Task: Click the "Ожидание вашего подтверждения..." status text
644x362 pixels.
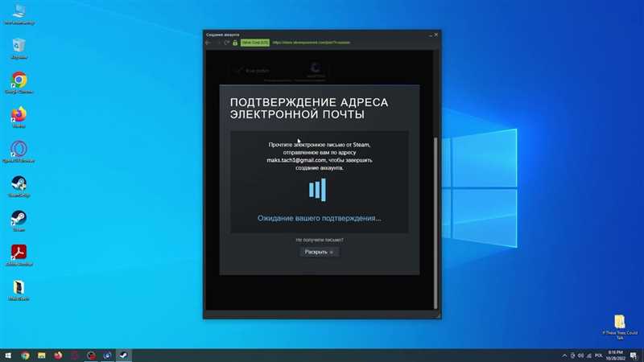Action: [319, 218]
